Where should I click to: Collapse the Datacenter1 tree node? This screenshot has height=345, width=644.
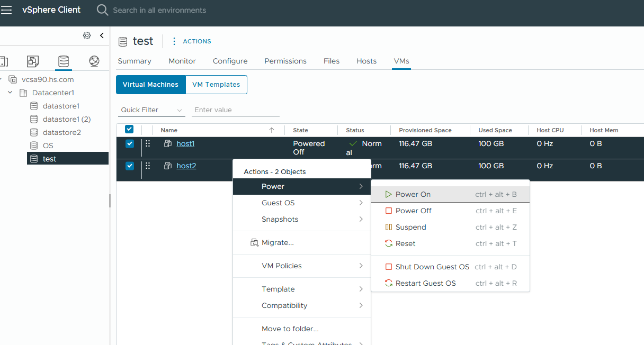[x=10, y=93]
